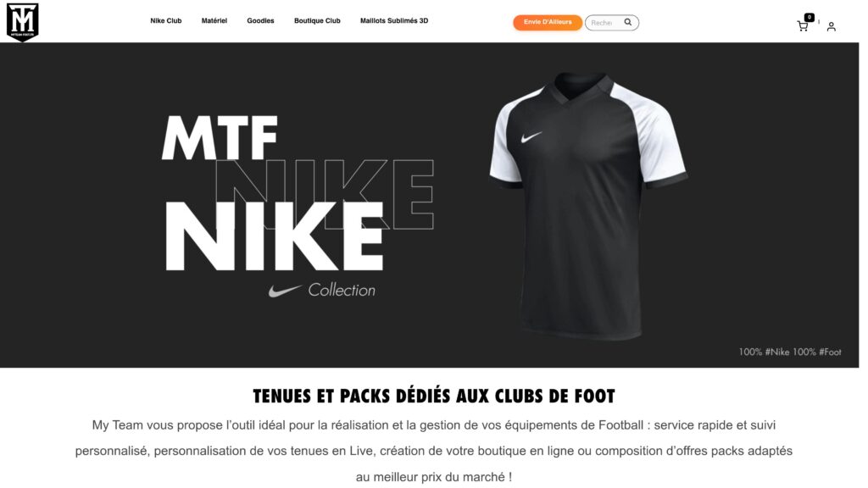Viewport: 868px width, 488px height.
Task: Click the 100% #Nike 100% #Foot text
Action: pos(790,352)
